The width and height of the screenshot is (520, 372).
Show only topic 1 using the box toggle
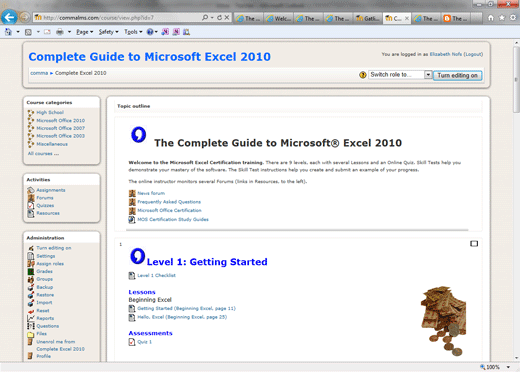(474, 244)
